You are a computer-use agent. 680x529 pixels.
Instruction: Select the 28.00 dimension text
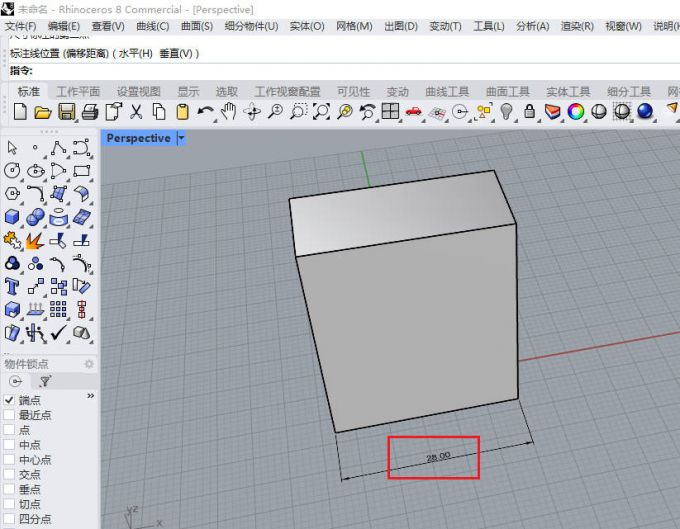point(438,457)
